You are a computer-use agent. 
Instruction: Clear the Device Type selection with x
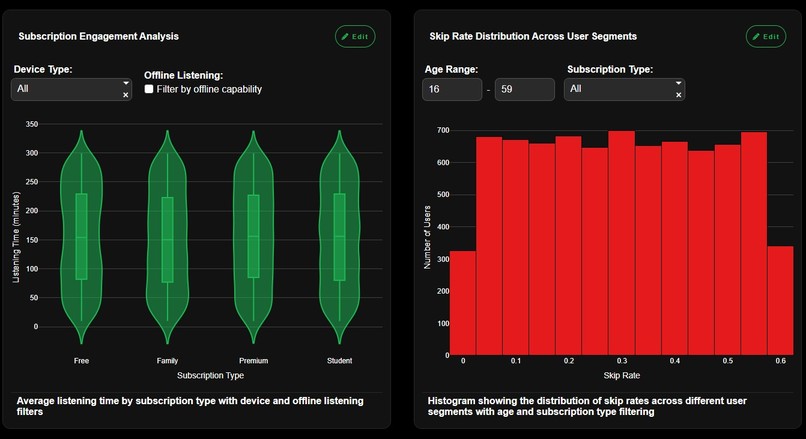point(125,95)
